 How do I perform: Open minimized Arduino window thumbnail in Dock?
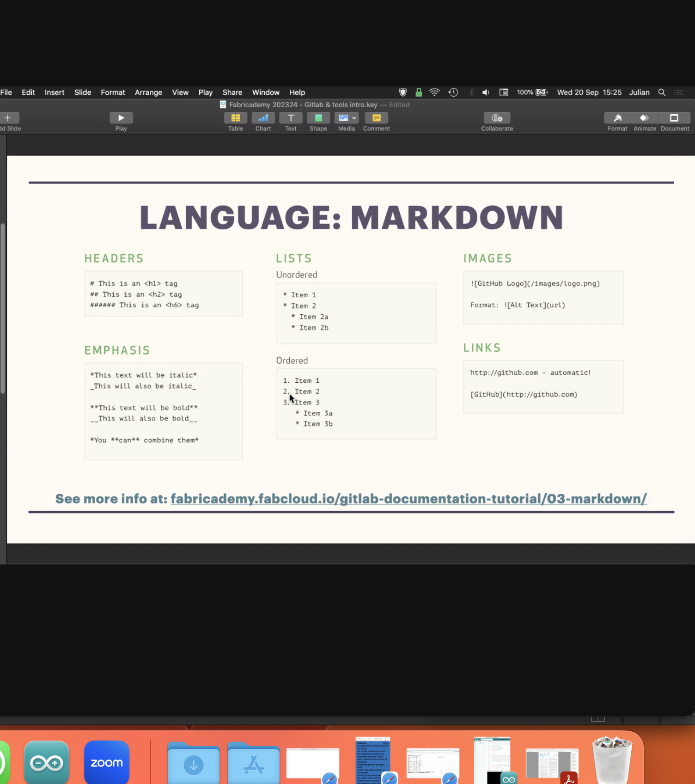(x=493, y=761)
